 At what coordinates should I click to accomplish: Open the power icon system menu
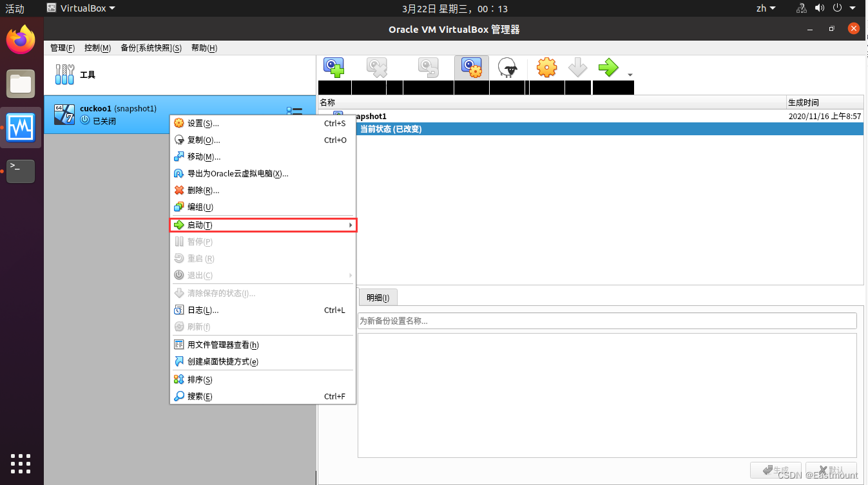tap(838, 8)
